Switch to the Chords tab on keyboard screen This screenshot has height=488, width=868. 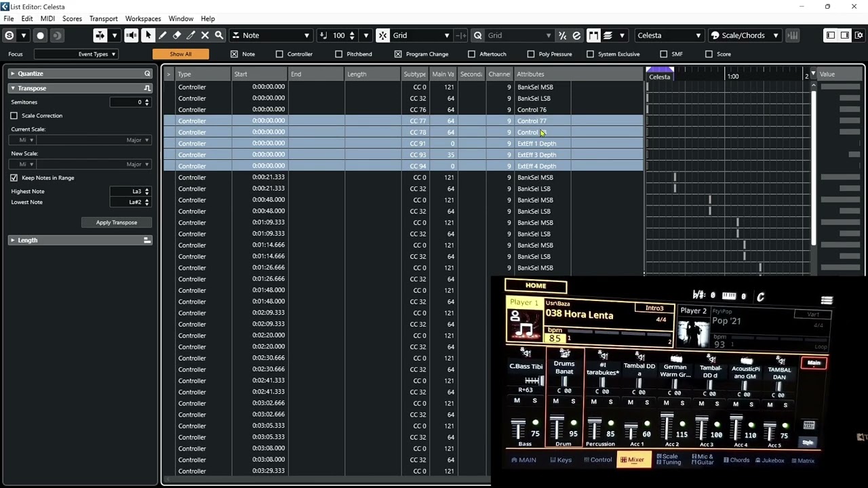(x=736, y=460)
